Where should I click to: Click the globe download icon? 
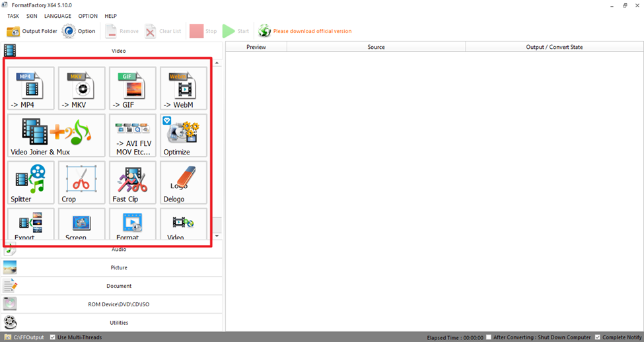click(x=264, y=31)
